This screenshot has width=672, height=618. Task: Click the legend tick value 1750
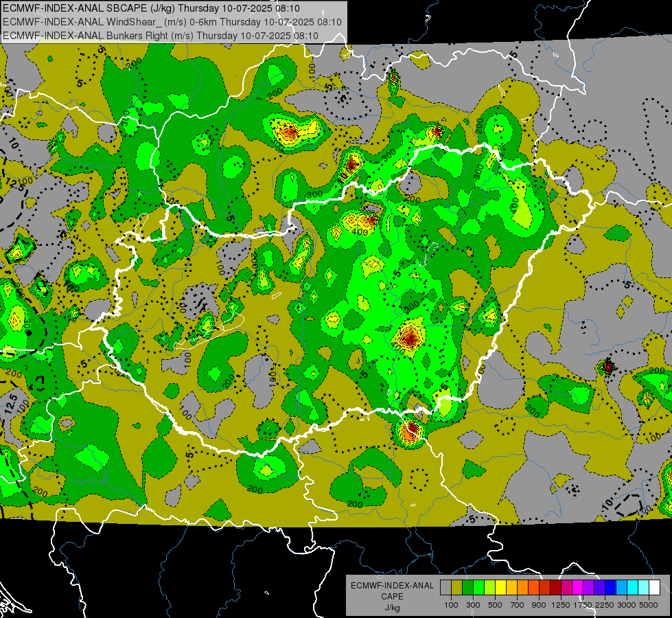click(583, 605)
